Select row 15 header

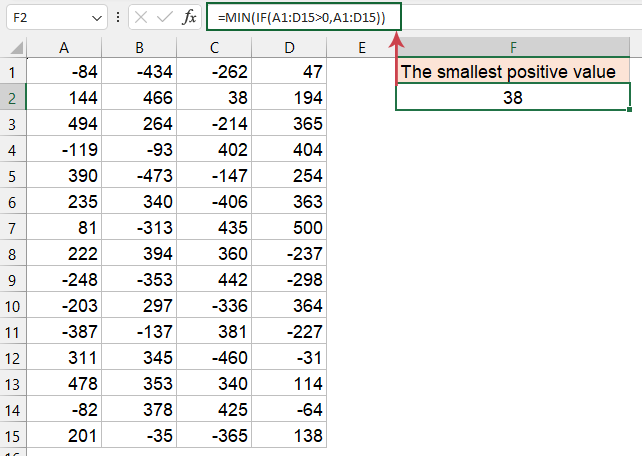pos(13,436)
